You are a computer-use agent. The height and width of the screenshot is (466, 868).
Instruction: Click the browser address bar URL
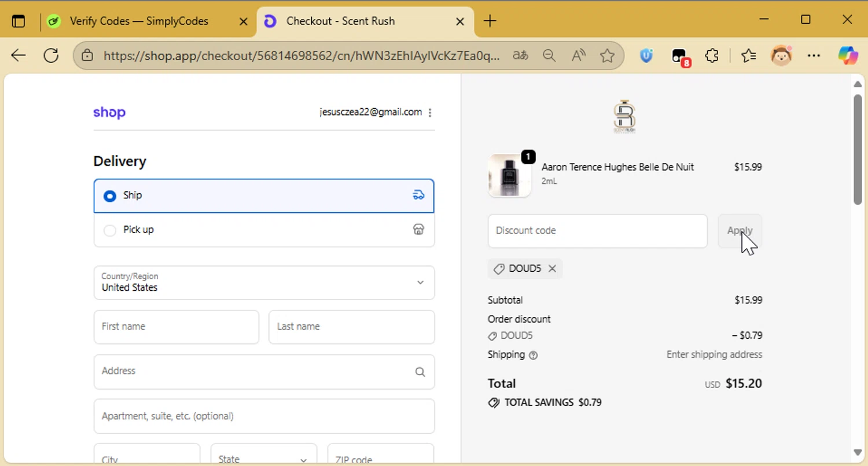(301, 56)
